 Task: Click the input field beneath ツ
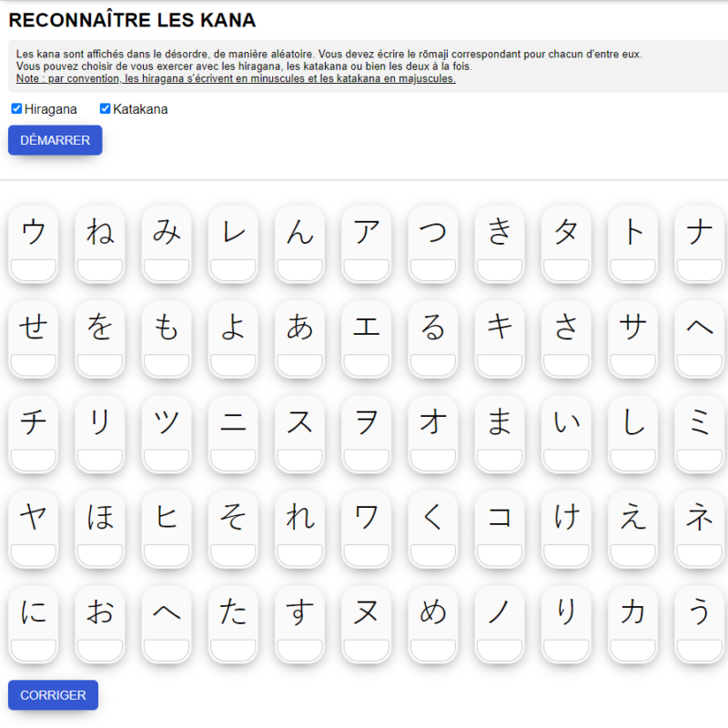tap(167, 460)
